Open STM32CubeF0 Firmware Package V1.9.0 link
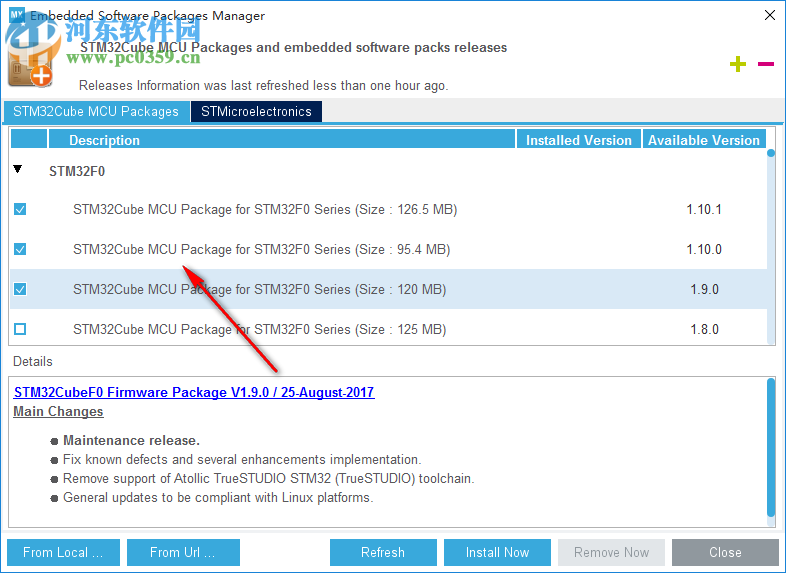 pos(194,392)
